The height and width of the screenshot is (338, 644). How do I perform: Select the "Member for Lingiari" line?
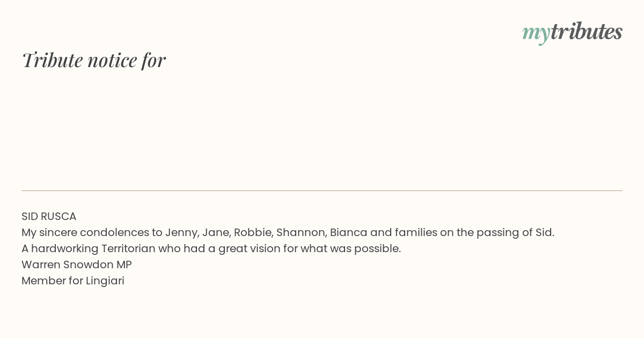click(x=73, y=281)
